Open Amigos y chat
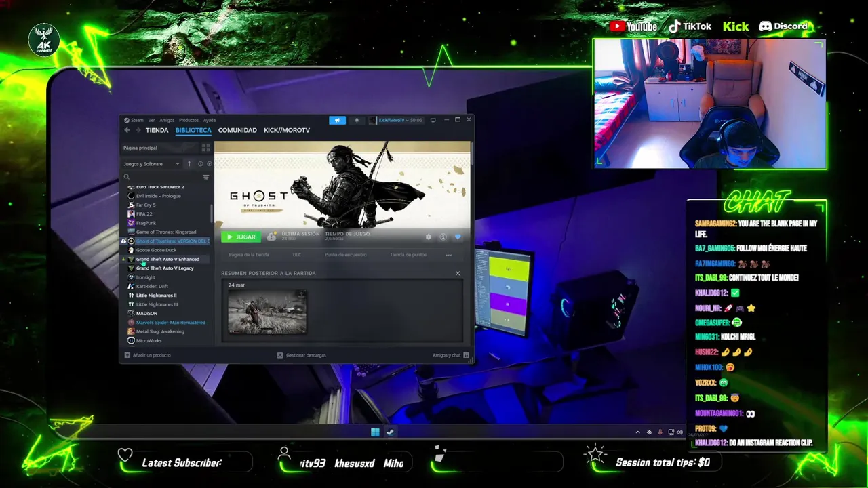Viewport: 868px width, 488px height. (450, 355)
